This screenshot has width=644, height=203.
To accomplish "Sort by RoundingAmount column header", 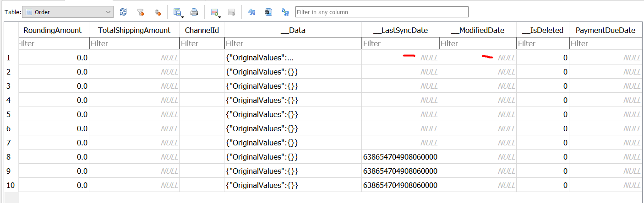I will pos(53,30).
